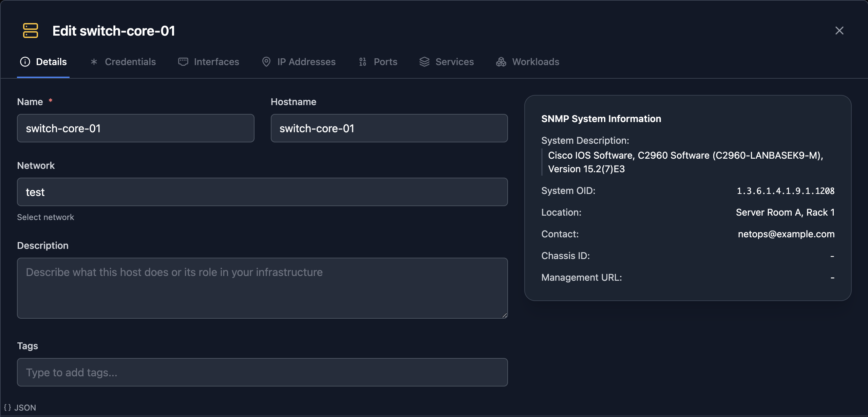The width and height of the screenshot is (868, 417).
Task: Click the System OID label
Action: 568,191
